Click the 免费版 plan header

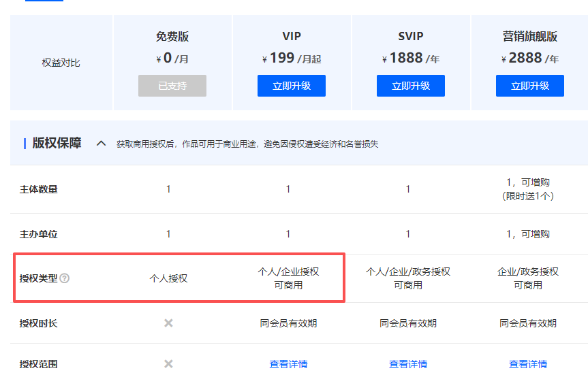point(172,37)
